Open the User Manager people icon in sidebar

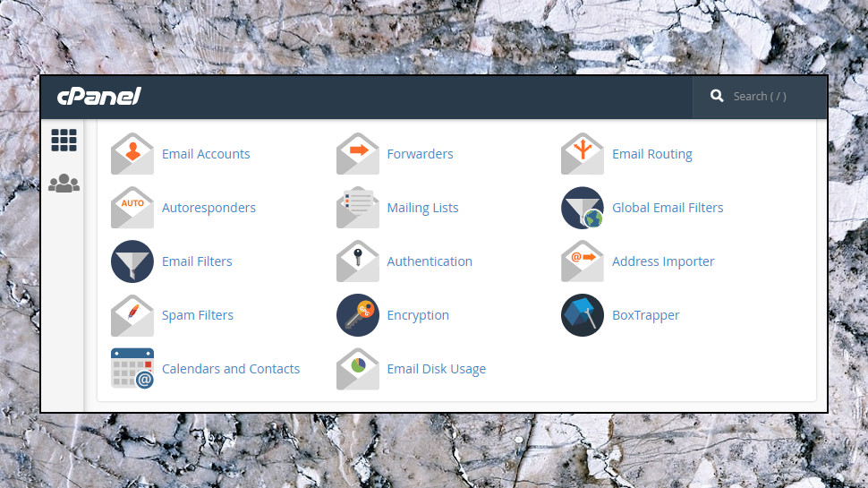(x=64, y=184)
